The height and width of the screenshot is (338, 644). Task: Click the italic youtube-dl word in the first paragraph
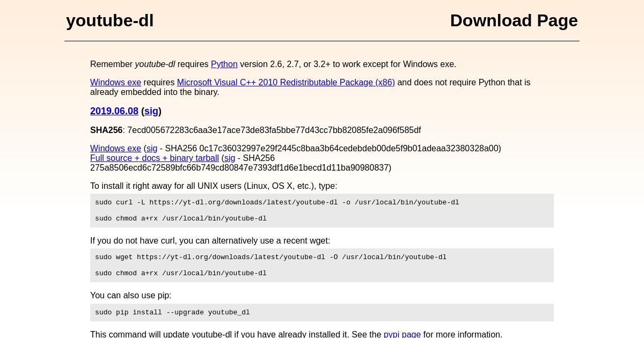(155, 64)
